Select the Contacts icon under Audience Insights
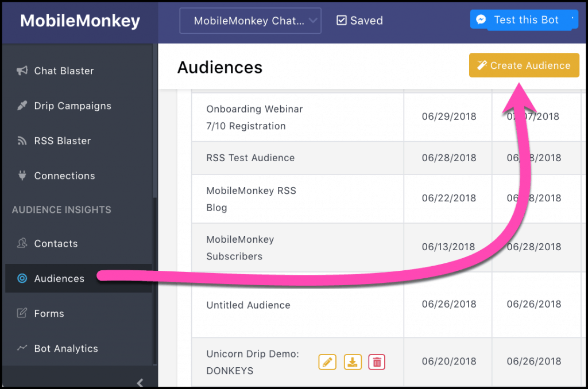Image resolution: width=588 pixels, height=389 pixels. (22, 243)
